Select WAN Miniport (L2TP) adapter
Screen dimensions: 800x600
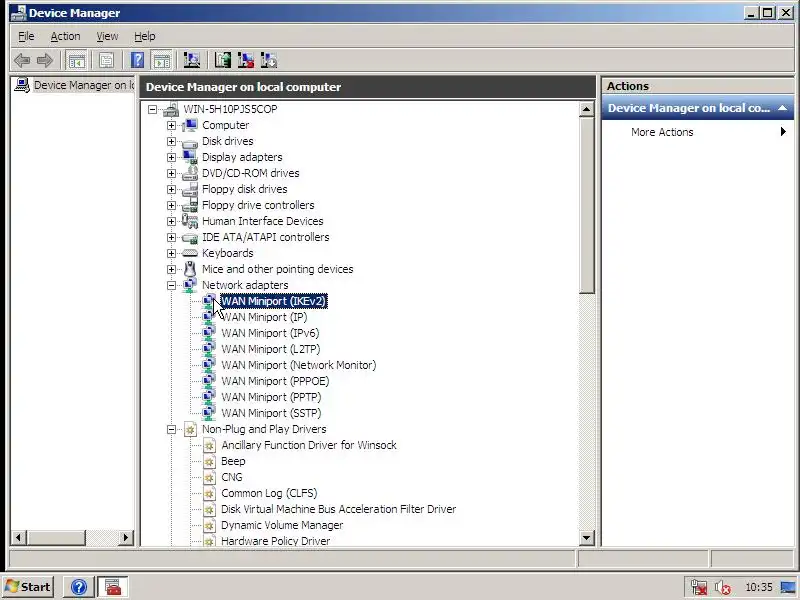[x=271, y=349]
